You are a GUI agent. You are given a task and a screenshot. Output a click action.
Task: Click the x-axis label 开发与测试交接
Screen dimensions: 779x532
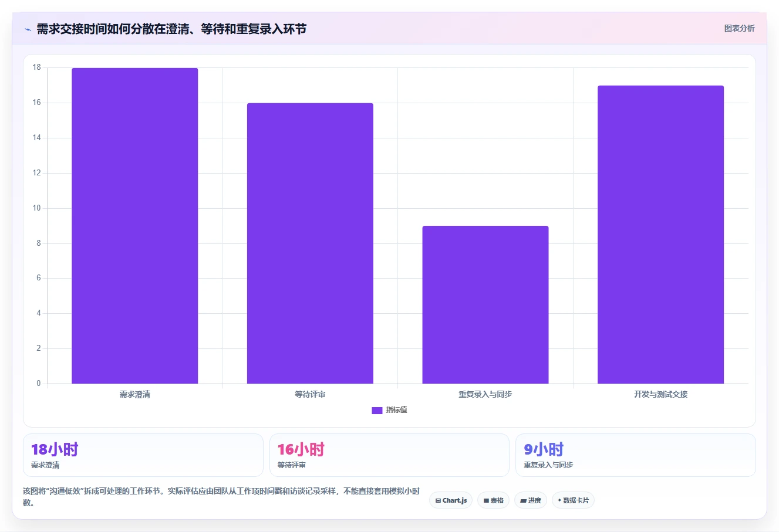click(660, 394)
